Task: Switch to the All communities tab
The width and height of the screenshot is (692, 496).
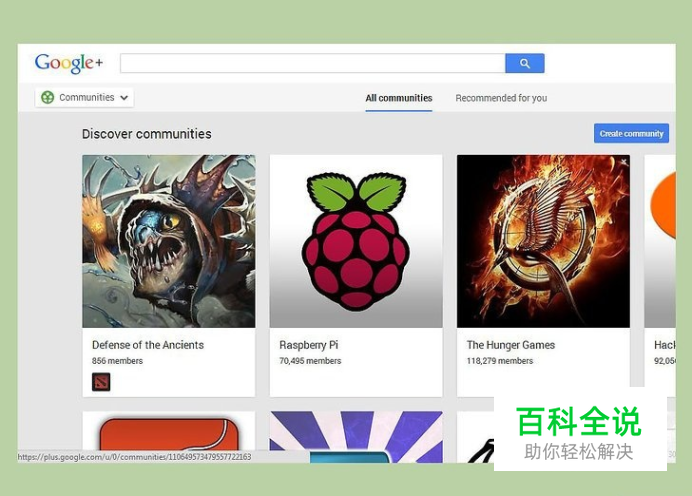Action: click(x=399, y=98)
